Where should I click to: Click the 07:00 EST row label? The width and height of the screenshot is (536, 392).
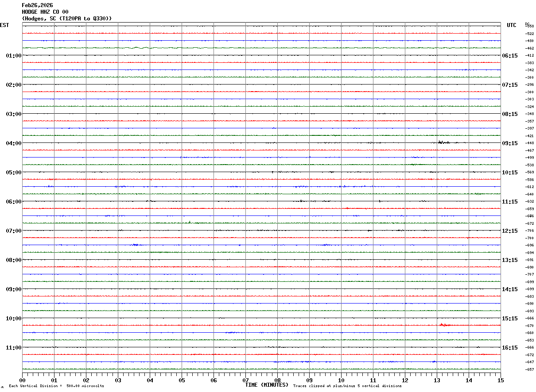[x=14, y=231]
